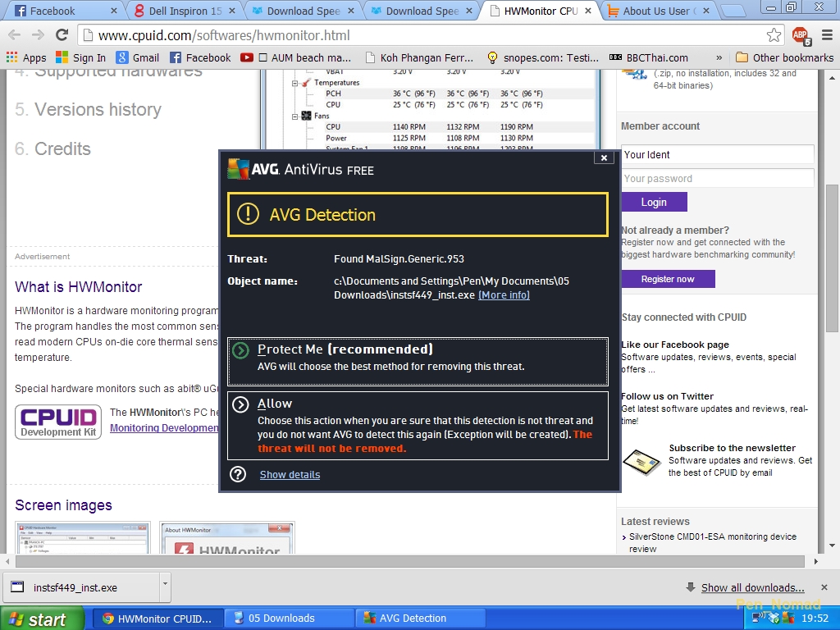840x630 pixels.
Task: Collapse Fans tree node
Action: click(294, 116)
